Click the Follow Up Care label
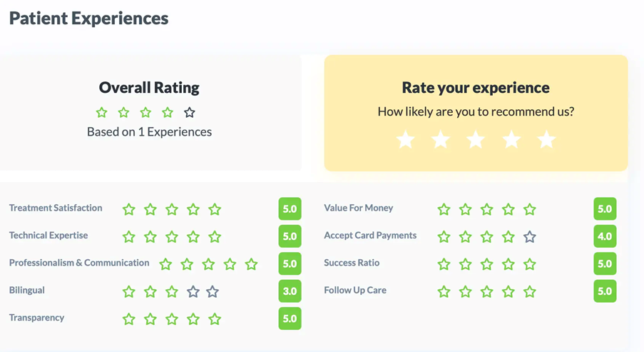The image size is (644, 352). pos(355,291)
